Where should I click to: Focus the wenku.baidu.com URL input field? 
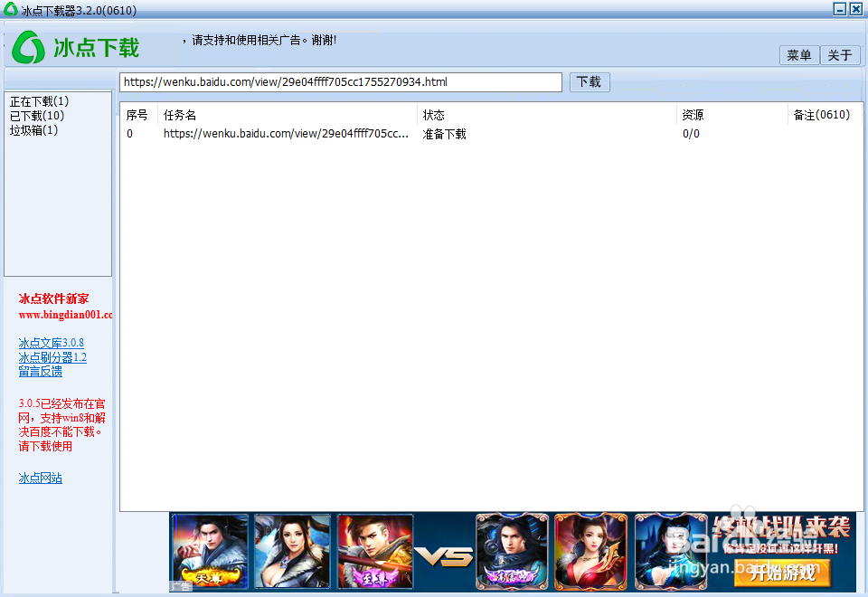coord(341,82)
